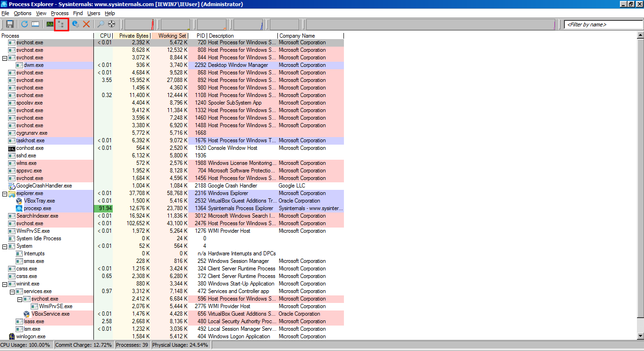Open the System Information graph icon
The image size is (644, 351).
point(50,24)
